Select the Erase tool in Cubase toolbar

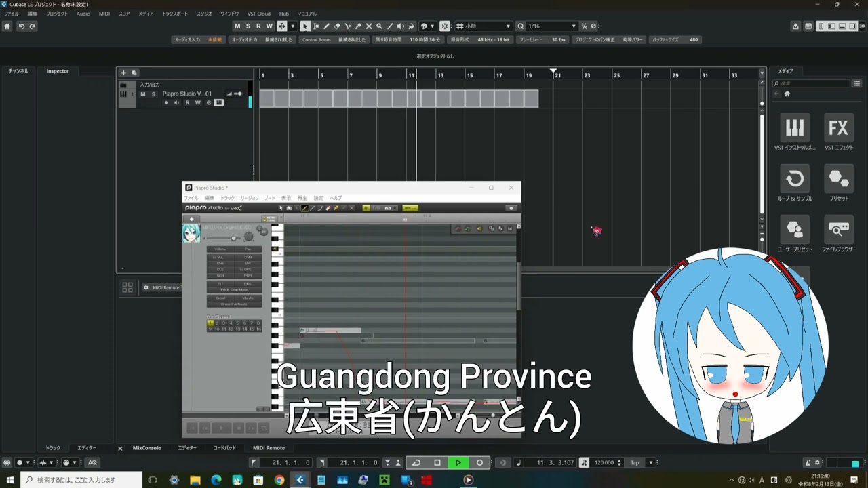pos(337,26)
